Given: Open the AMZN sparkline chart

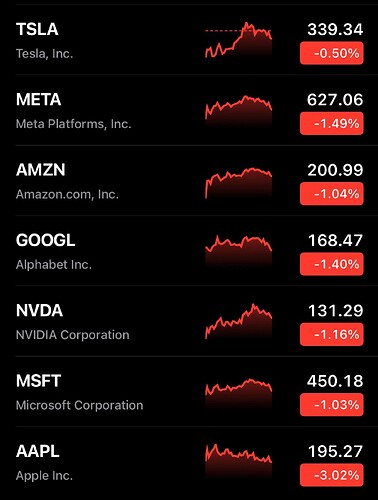Looking at the screenshot, I should pyautogui.click(x=239, y=183).
